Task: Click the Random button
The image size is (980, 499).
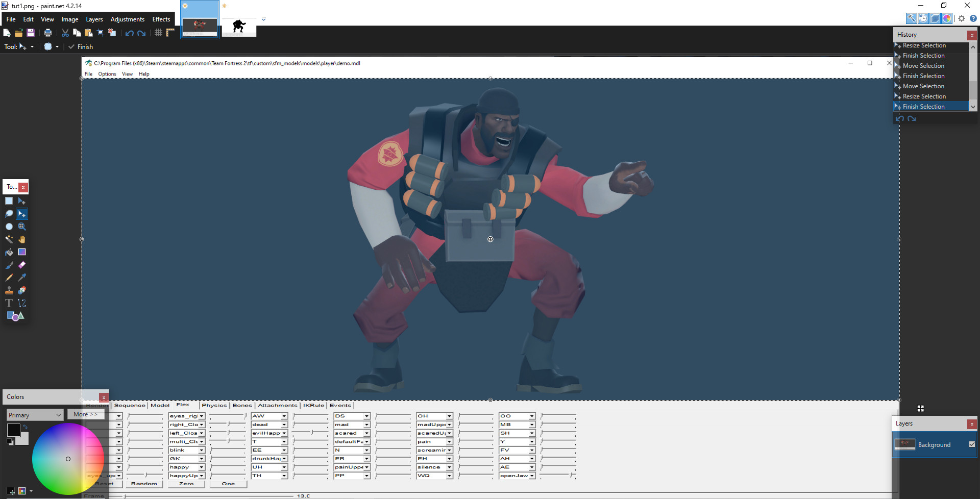Action: pos(144,484)
